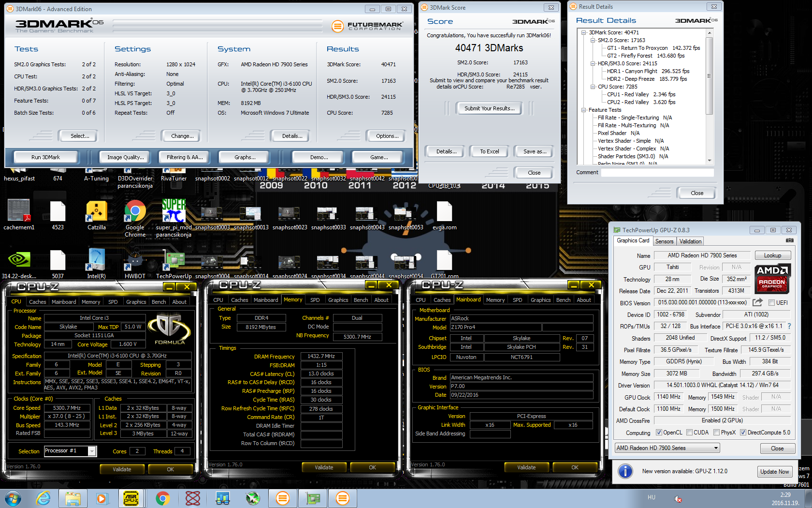
Task: Click Submit Your Results... in the Score window
Action: point(489,108)
